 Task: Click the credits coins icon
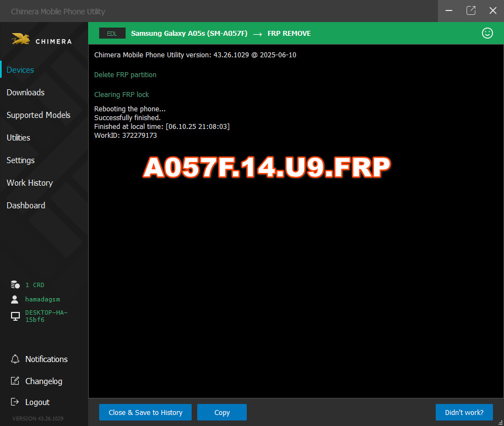(15, 284)
